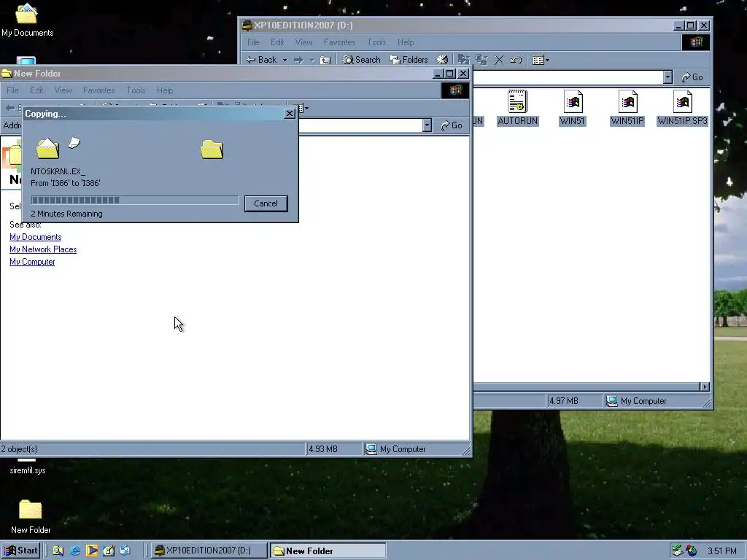Click the 3:51 PM clock

click(x=721, y=551)
